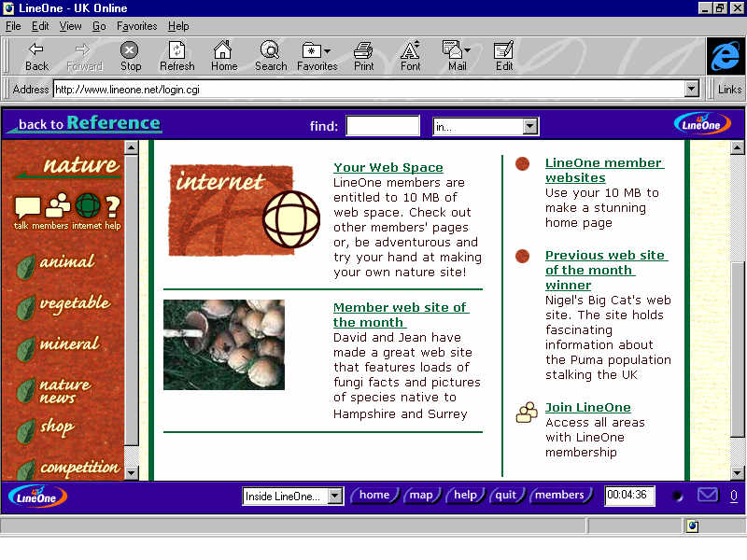Open the File menu

pyautogui.click(x=13, y=26)
